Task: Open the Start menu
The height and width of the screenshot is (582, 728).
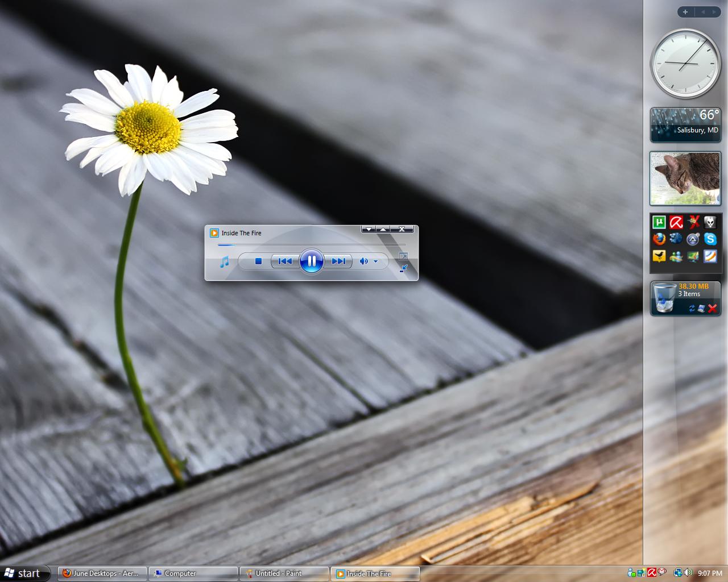Action: point(24,573)
